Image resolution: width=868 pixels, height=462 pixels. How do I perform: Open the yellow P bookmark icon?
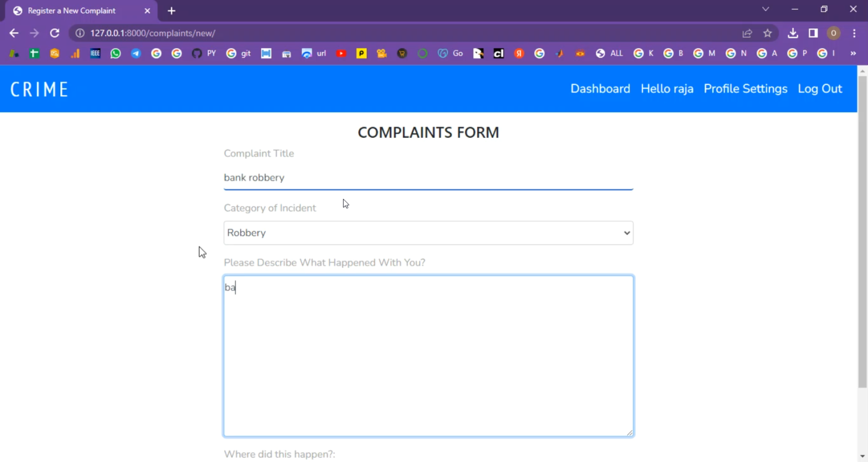click(x=362, y=53)
